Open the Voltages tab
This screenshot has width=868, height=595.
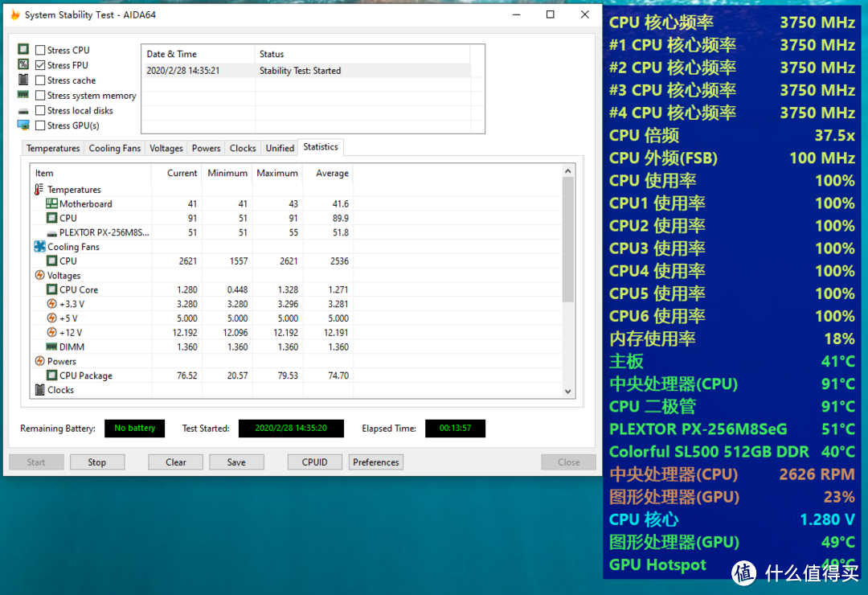(166, 148)
